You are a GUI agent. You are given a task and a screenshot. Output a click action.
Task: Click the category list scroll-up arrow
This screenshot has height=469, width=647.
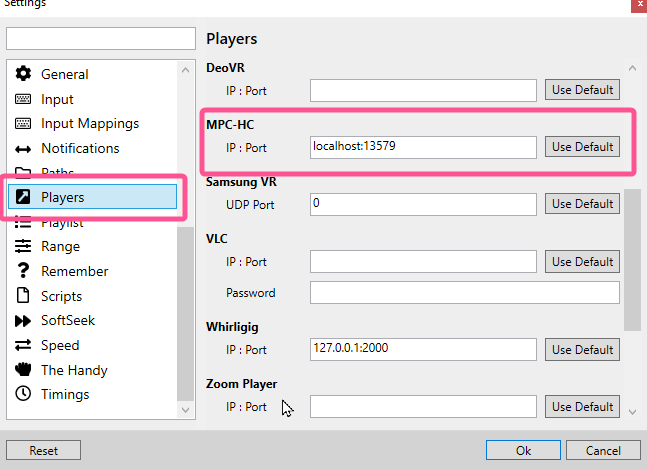(185, 70)
